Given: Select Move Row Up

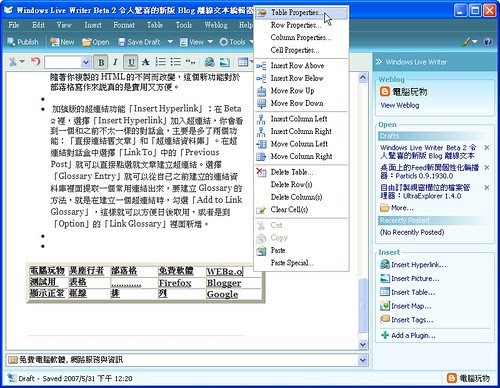Looking at the screenshot, I should (x=301, y=91).
